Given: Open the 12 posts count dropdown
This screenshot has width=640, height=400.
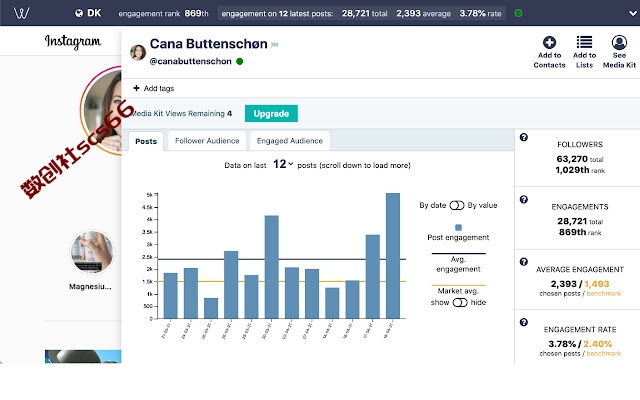Looking at the screenshot, I should click(283, 164).
